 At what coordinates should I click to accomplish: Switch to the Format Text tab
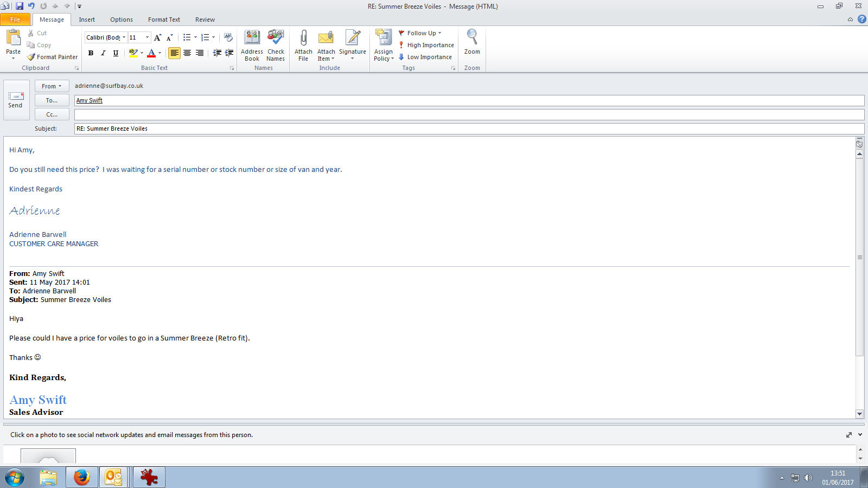(x=164, y=20)
